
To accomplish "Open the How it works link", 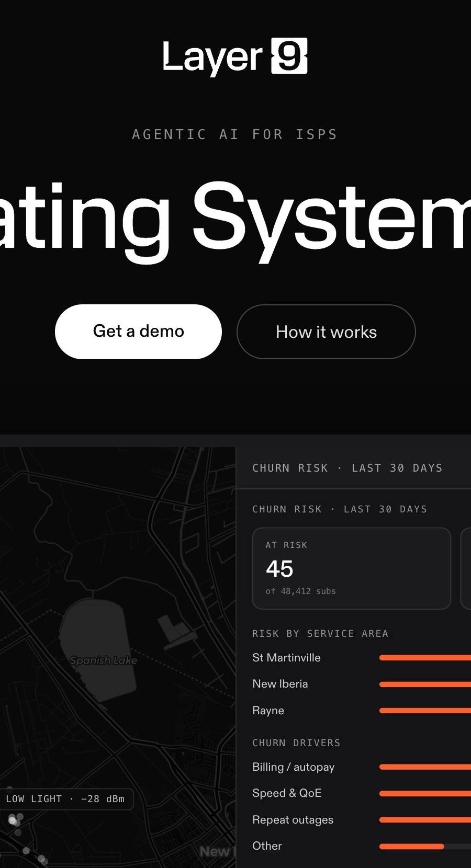I will [326, 332].
